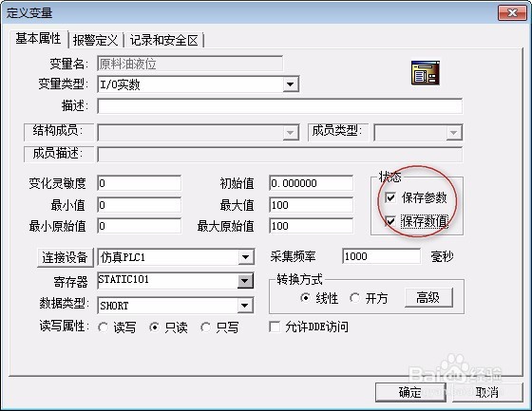The height and width of the screenshot is (411, 532).
Task: Open the 数据类型 dropdown showing SHORT
Action: pyautogui.click(x=245, y=306)
